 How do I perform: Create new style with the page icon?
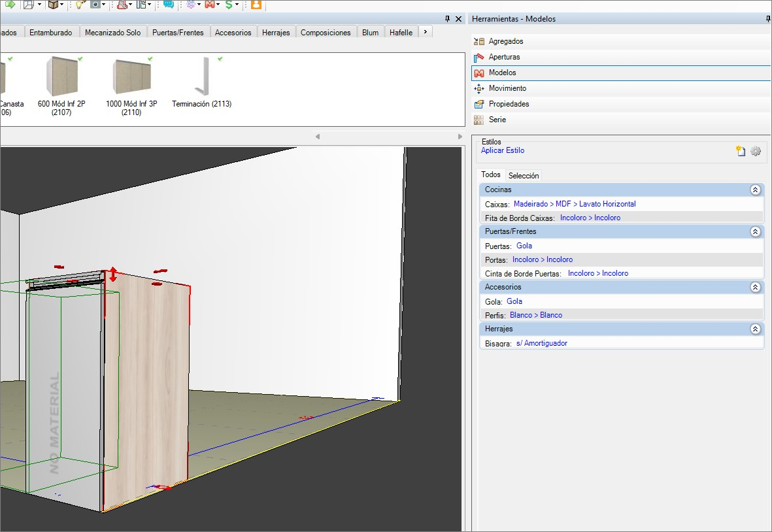point(741,151)
